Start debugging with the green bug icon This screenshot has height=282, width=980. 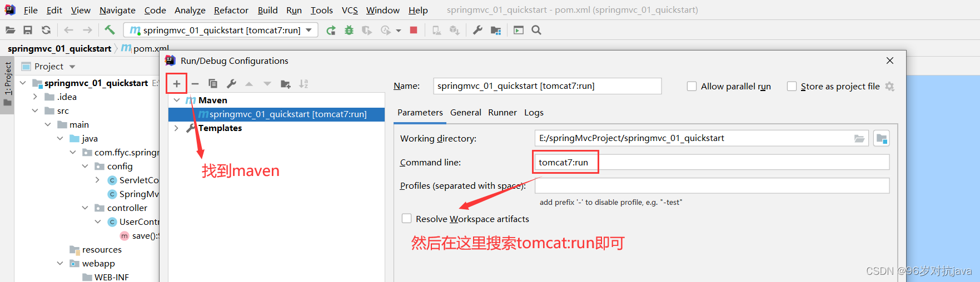click(x=349, y=30)
